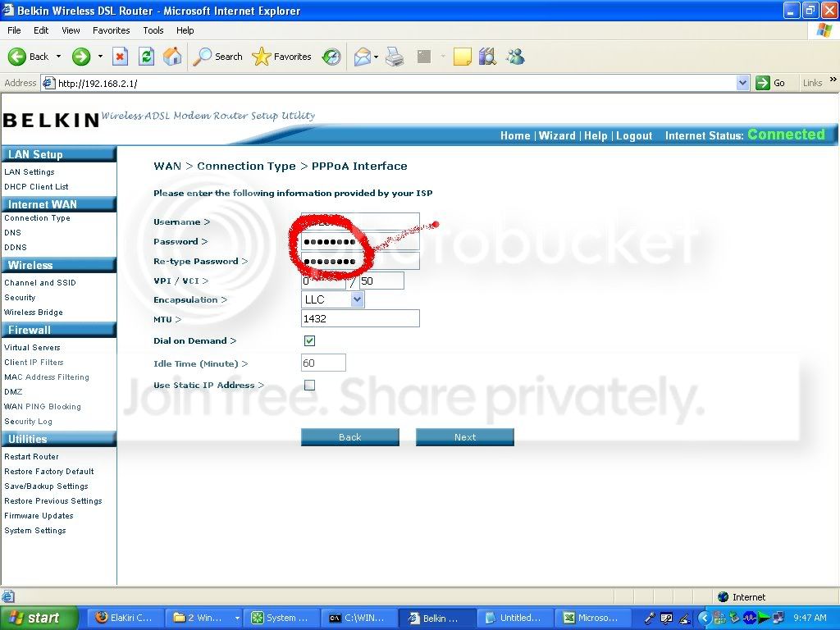
Task: Open LAN Settings in sidebar
Action: point(30,172)
